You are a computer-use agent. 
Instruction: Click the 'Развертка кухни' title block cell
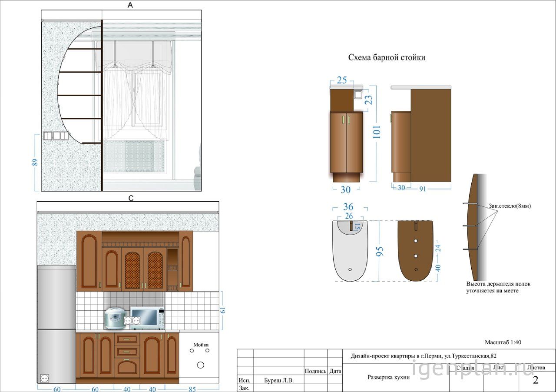(x=388, y=377)
